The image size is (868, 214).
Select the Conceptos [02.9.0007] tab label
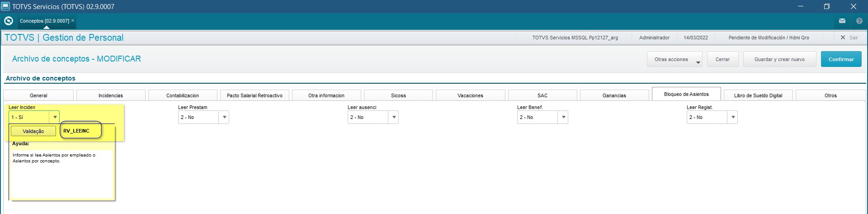tap(44, 21)
